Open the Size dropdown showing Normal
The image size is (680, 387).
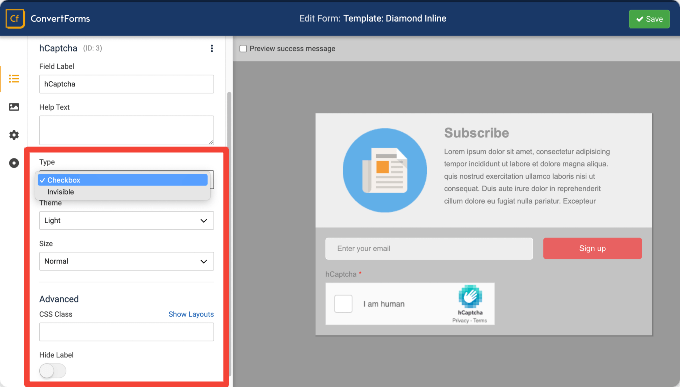point(126,261)
